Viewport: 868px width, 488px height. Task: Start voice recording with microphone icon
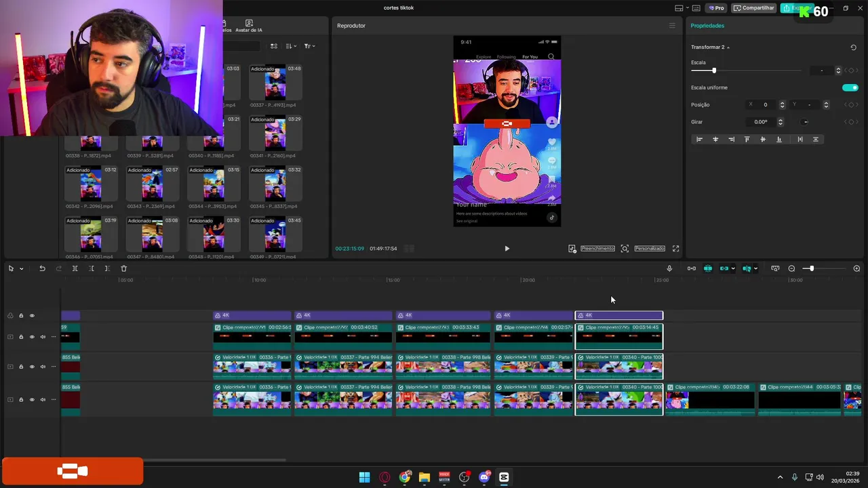coord(669,268)
